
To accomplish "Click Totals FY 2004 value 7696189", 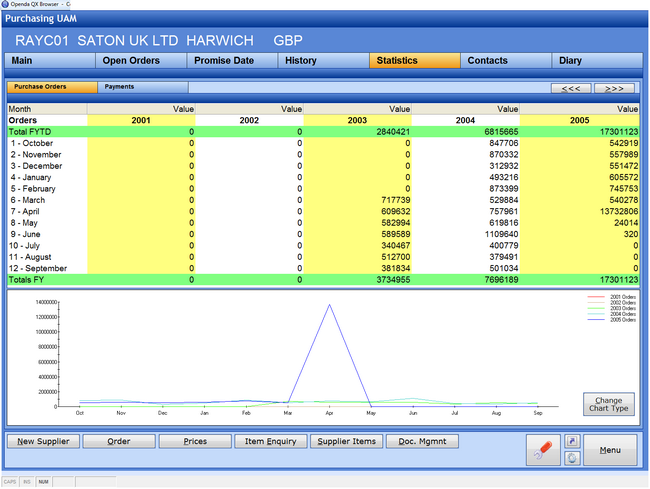I will point(501,280).
